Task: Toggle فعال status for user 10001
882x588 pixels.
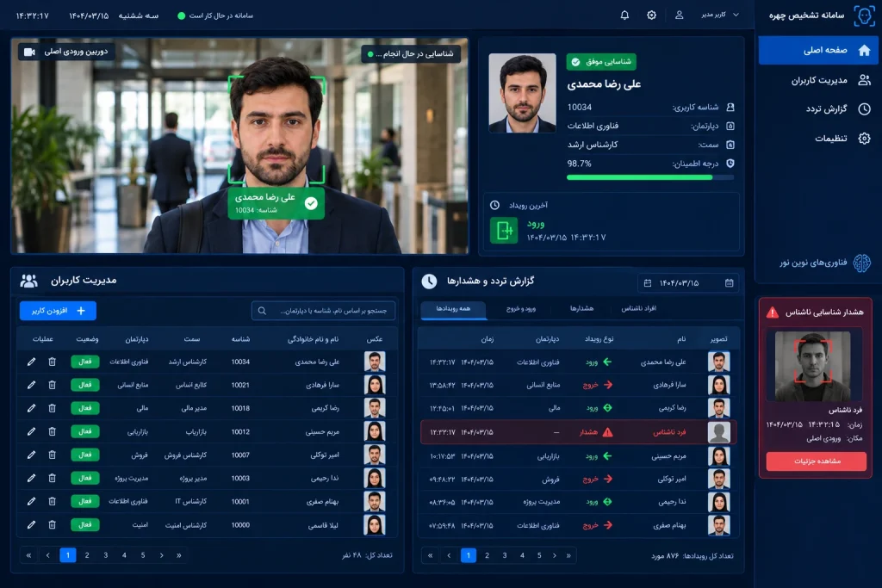Action: [85, 501]
